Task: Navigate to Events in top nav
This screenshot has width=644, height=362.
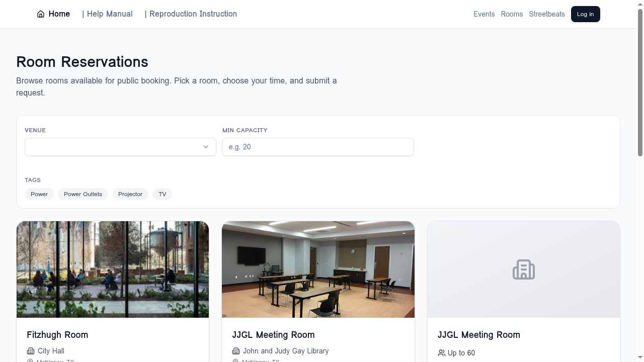Action: 484,14
